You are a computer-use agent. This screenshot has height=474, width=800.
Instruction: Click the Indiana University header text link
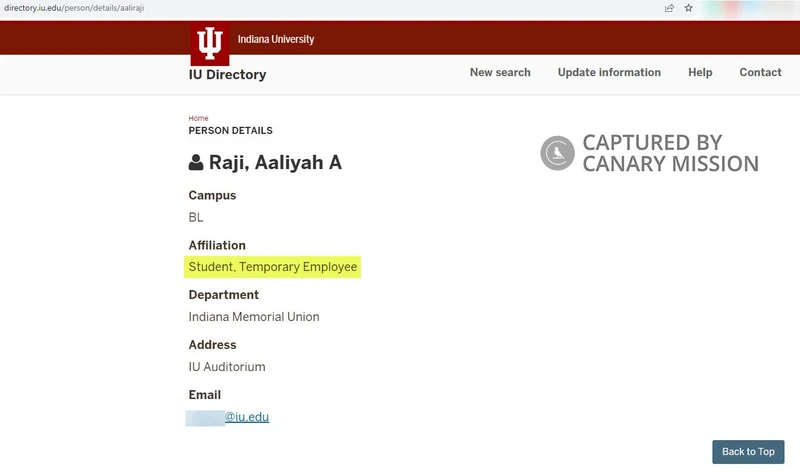(x=276, y=39)
